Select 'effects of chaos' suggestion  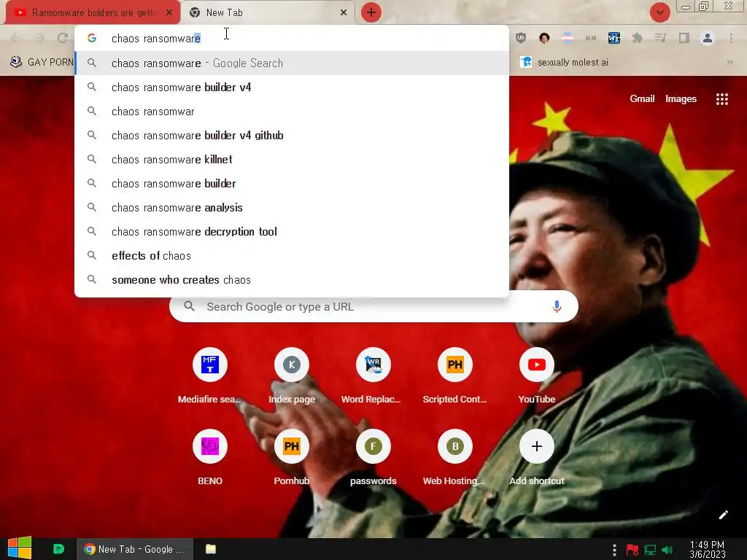292,256
